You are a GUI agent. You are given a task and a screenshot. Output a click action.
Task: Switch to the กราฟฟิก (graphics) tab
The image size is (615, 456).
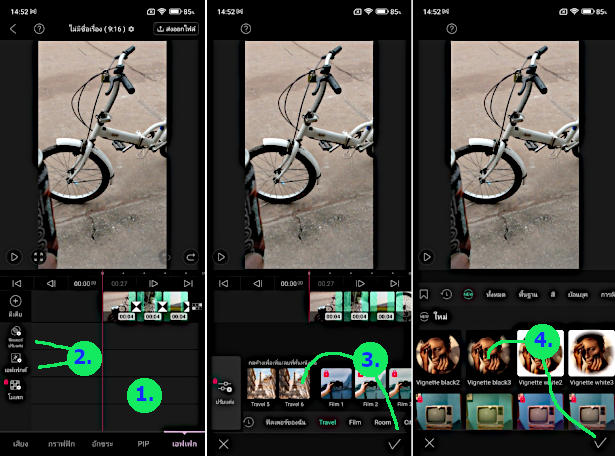pos(61,444)
